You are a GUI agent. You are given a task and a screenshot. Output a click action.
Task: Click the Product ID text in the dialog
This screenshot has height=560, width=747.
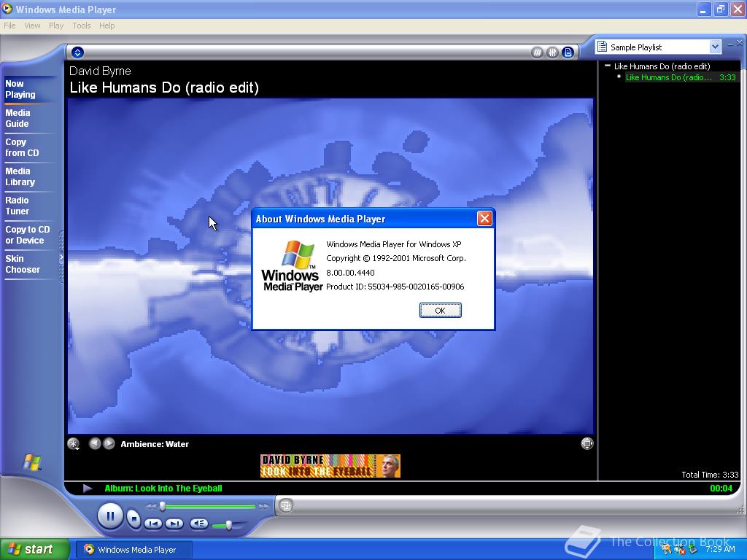[x=395, y=287]
